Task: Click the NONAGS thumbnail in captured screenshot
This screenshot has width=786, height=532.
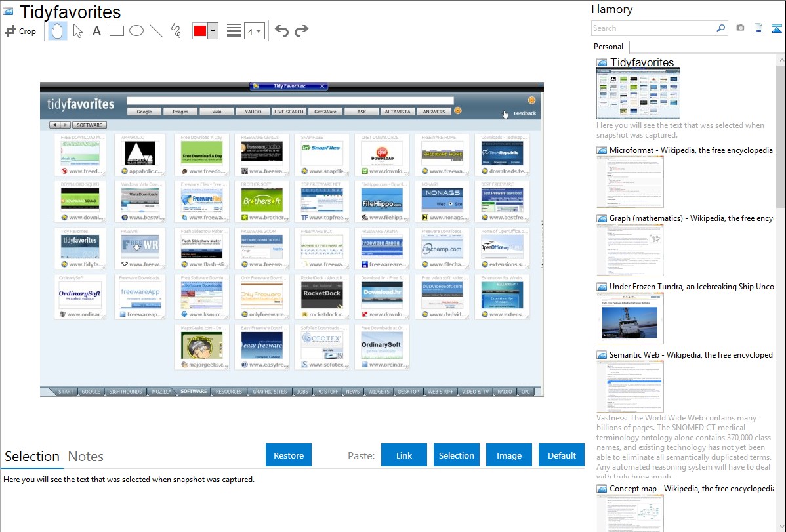Action: [x=442, y=201]
